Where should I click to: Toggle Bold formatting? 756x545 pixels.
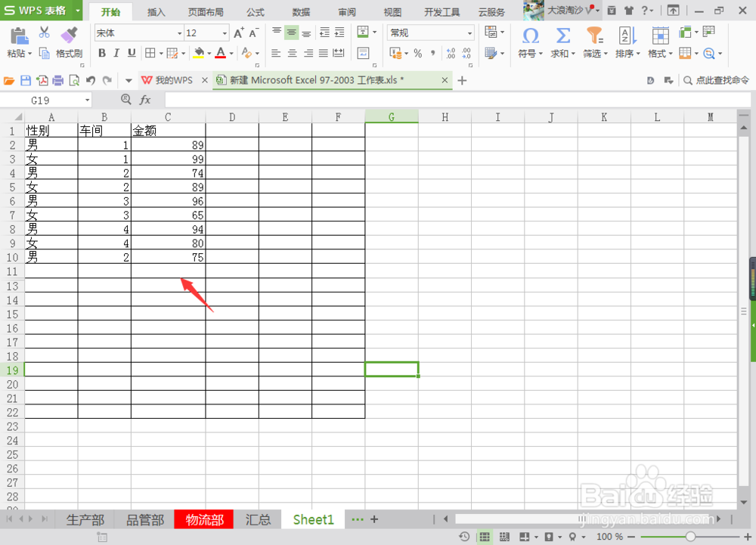click(x=102, y=53)
